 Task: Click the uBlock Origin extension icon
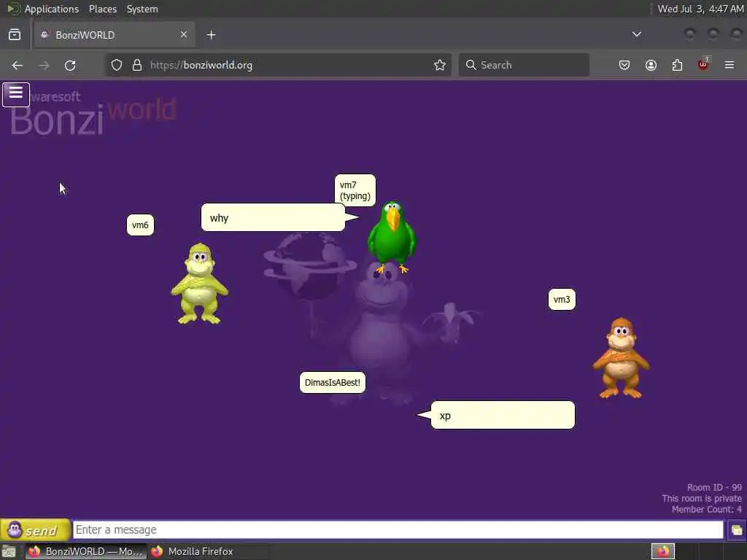pyautogui.click(x=703, y=64)
